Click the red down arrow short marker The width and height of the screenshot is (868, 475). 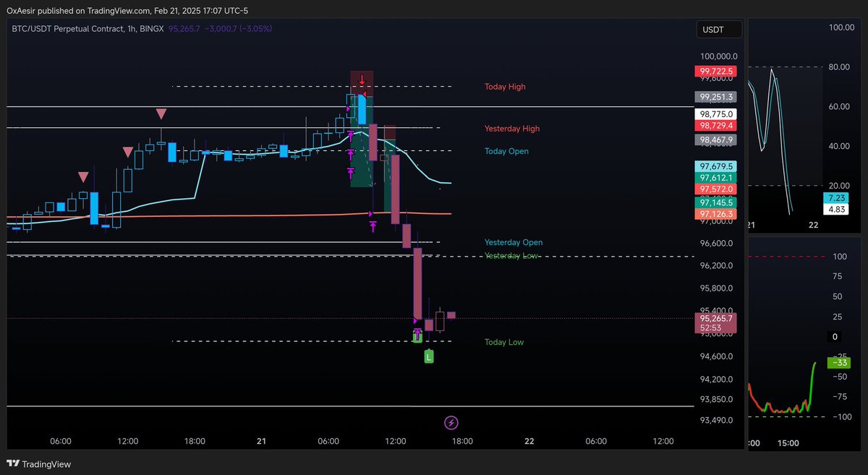(362, 78)
